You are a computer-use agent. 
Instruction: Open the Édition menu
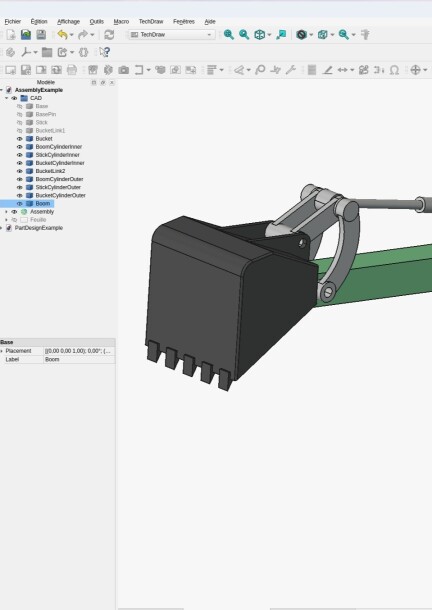click(39, 21)
